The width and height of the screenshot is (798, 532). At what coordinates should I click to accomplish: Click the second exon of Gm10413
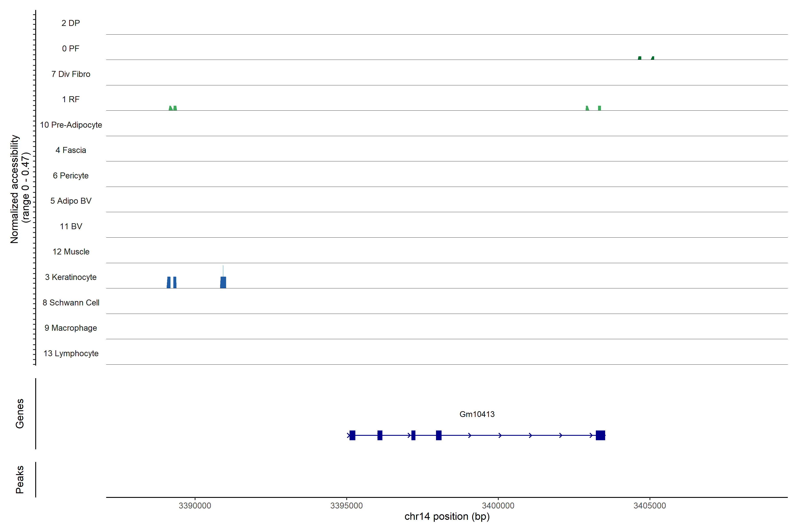click(x=380, y=435)
